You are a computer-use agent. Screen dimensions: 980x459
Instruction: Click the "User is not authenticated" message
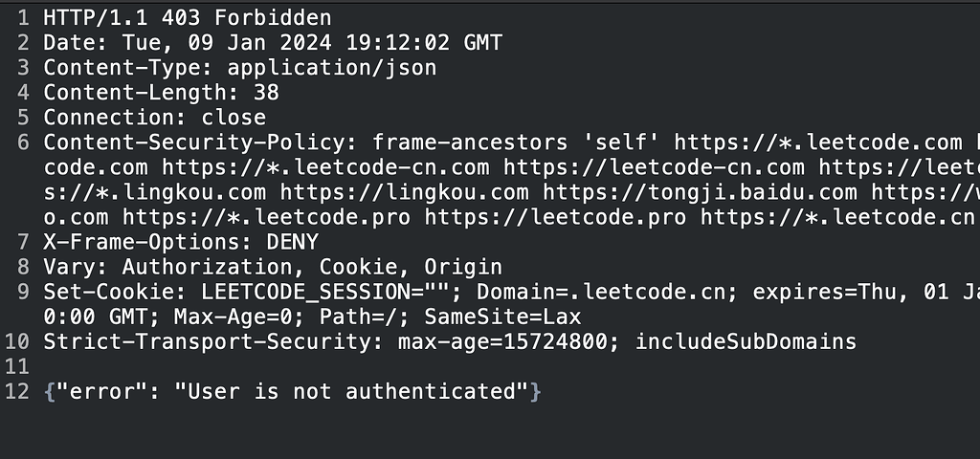[x=352, y=393]
